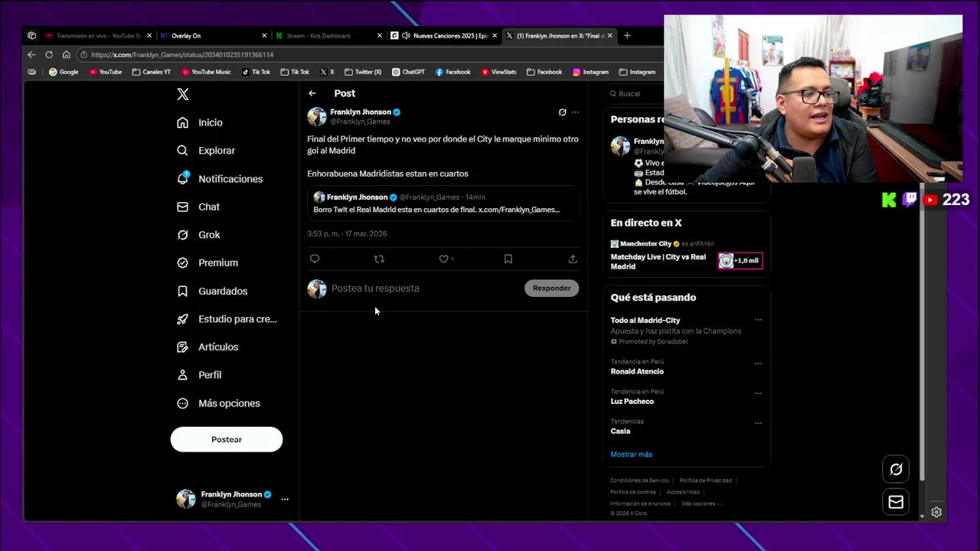Open Estudio para creadores item
The height and width of the screenshot is (551, 980).
click(227, 319)
